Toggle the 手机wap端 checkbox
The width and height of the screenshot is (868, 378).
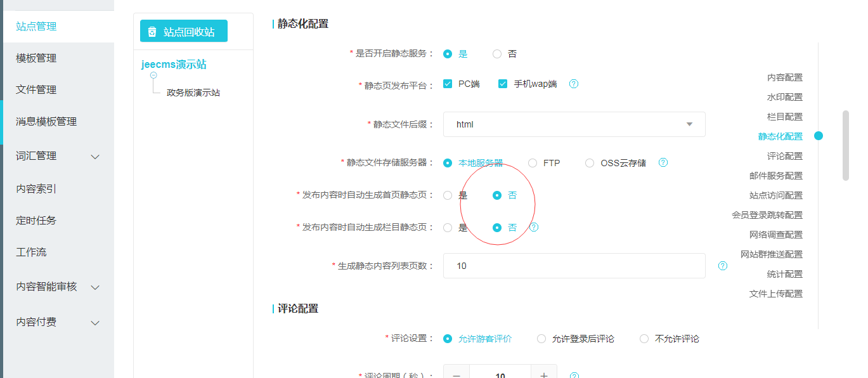tap(503, 84)
